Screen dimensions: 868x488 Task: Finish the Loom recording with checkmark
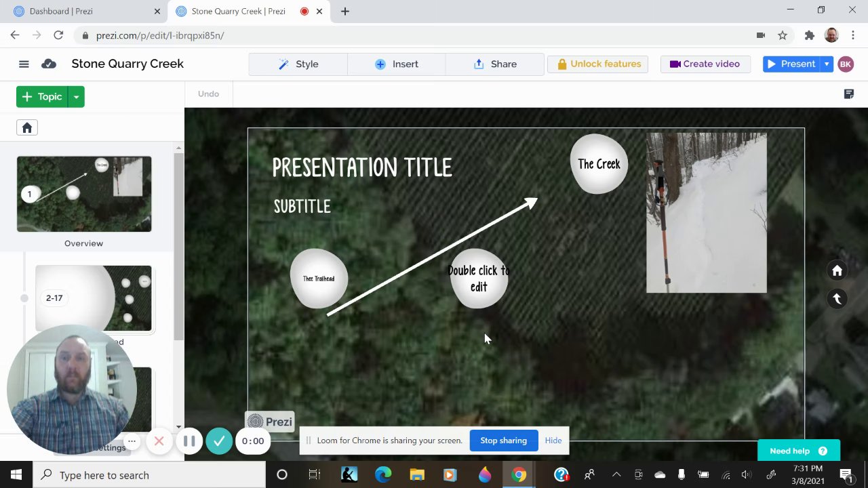click(219, 441)
